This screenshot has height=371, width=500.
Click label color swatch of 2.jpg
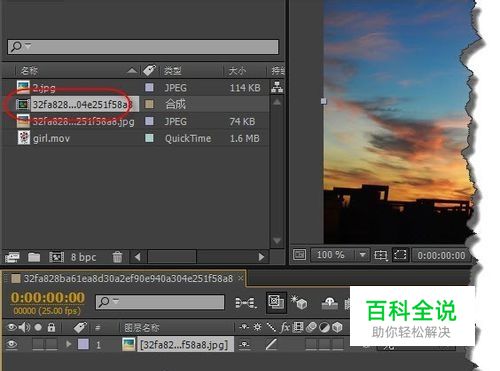tap(149, 87)
